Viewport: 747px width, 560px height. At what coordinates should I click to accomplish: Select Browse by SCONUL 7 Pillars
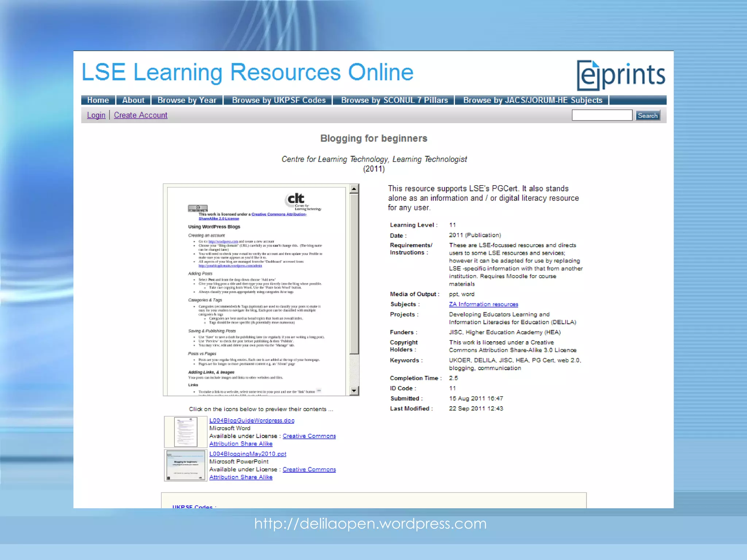pos(394,100)
